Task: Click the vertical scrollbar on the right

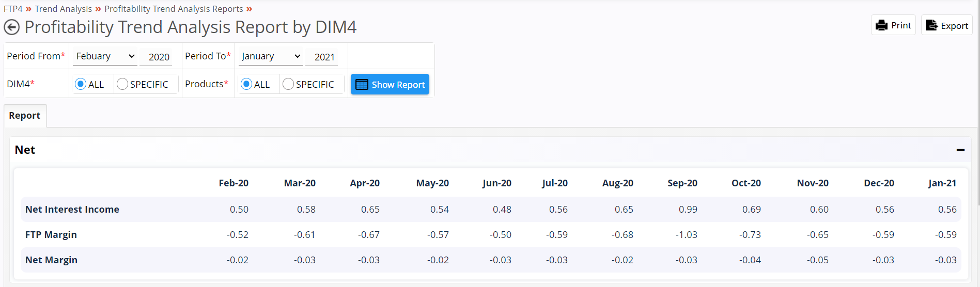Action: tap(978, 103)
